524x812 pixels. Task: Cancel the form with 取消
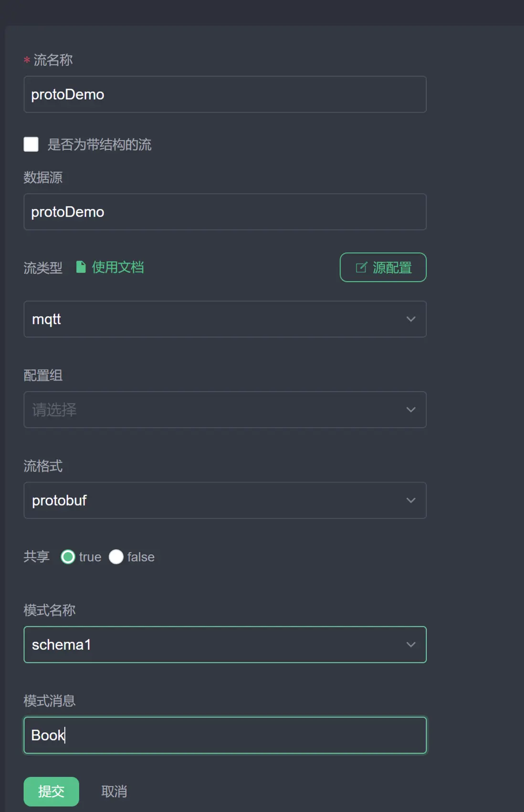pos(114,791)
